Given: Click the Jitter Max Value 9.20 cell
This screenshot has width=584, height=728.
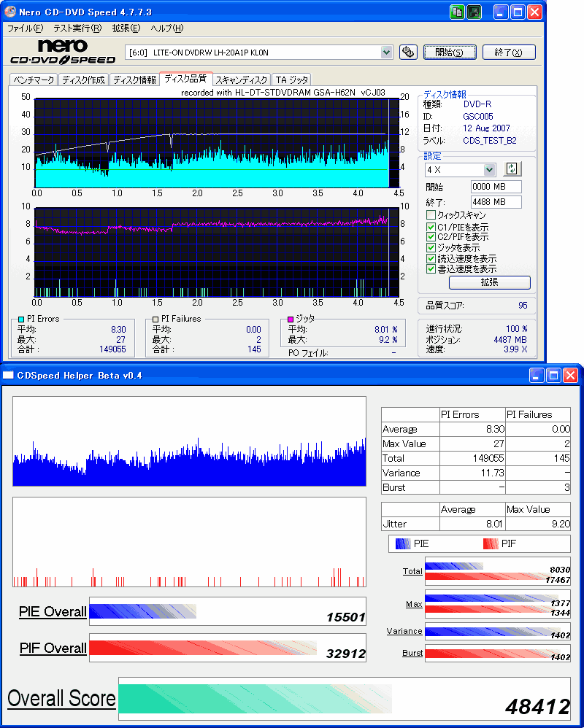Looking at the screenshot, I should point(538,524).
